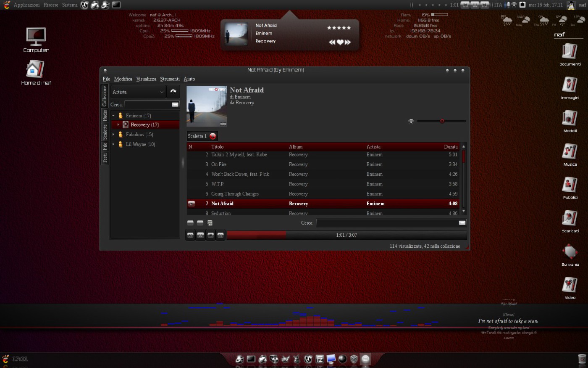Skip to previous track in the player
This screenshot has height=368, width=588.
tap(190, 235)
